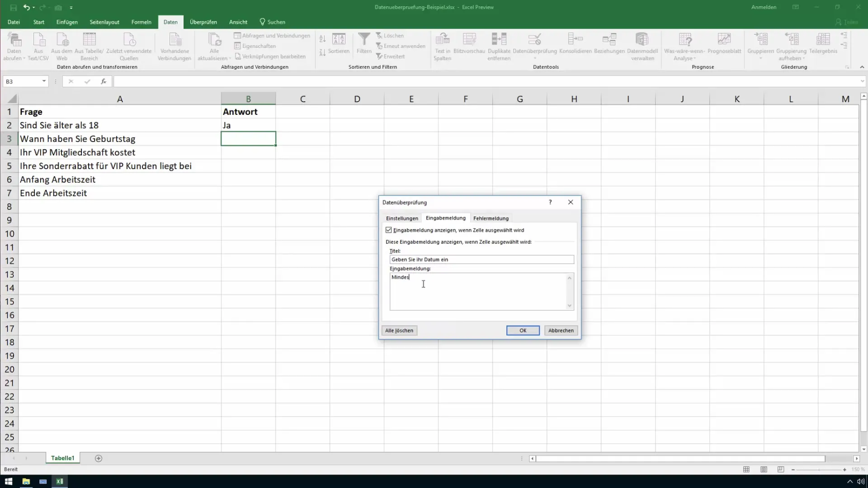Click the zoom slider in status bar
Image resolution: width=868 pixels, height=488 pixels.
coord(819,470)
